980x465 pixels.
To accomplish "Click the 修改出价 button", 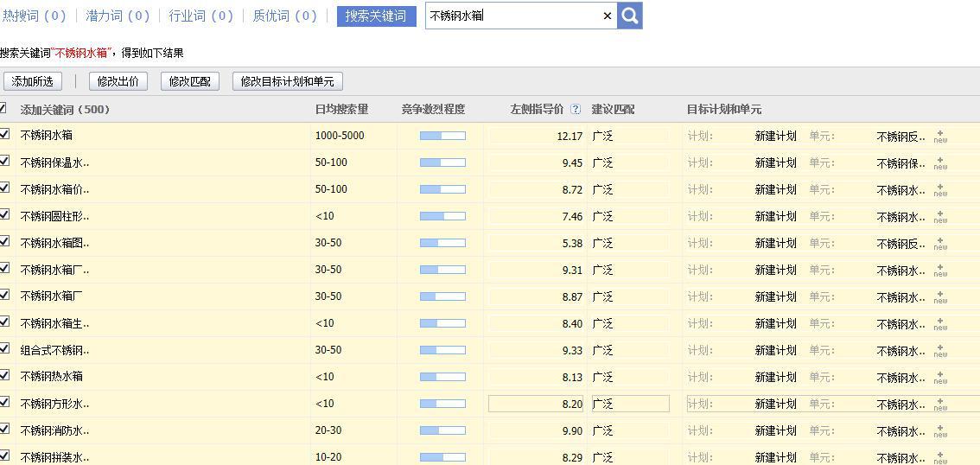I will (118, 81).
